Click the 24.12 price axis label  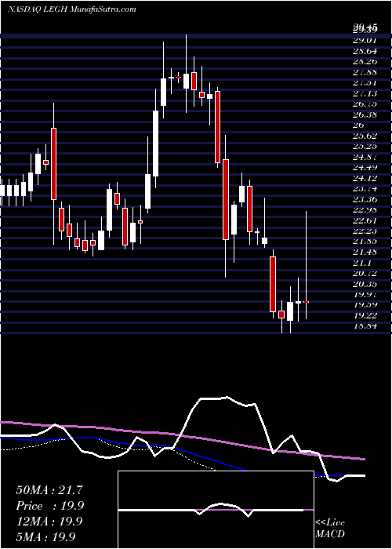click(365, 178)
